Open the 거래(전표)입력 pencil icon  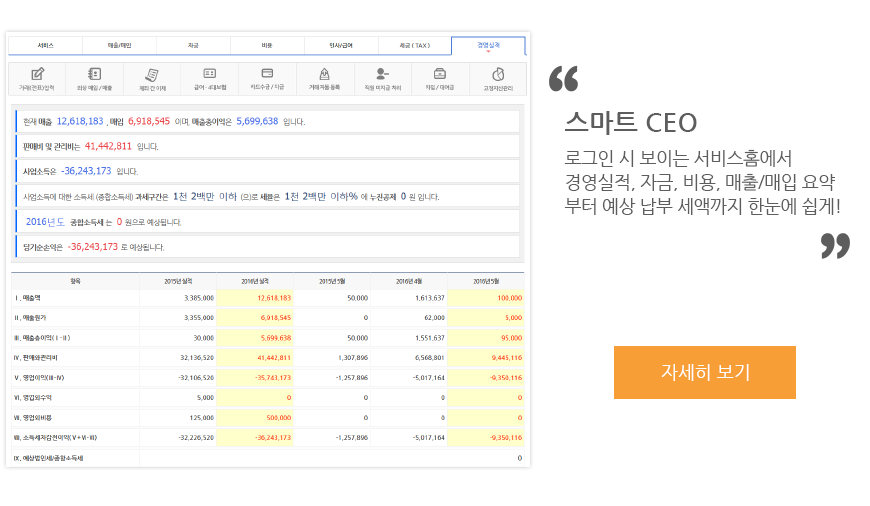pos(37,74)
